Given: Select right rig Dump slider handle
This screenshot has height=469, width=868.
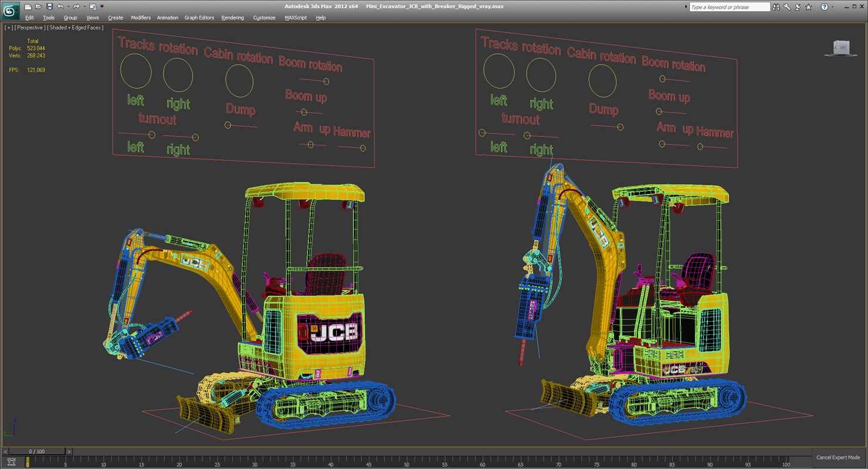Looking at the screenshot, I should [621, 127].
